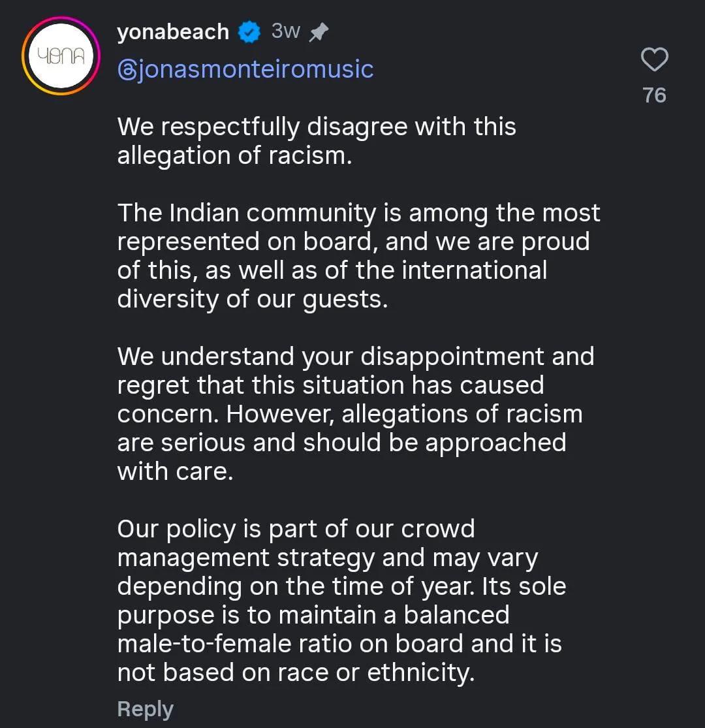The width and height of the screenshot is (705, 728).
Task: Open the yonabeach username profile link
Action: (173, 32)
